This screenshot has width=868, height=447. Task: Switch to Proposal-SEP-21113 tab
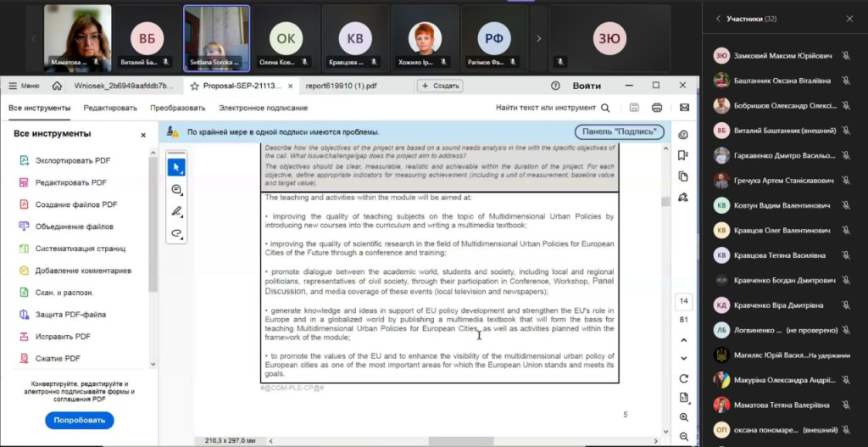242,86
